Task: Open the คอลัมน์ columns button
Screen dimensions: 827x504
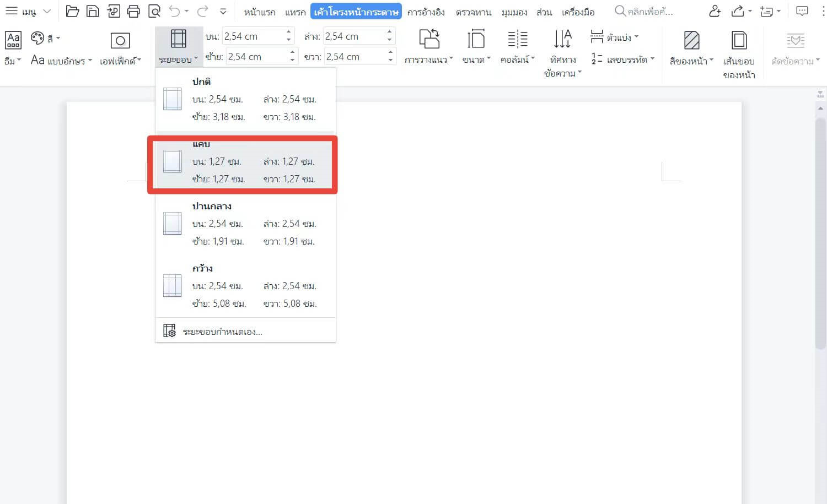Action: (x=518, y=47)
